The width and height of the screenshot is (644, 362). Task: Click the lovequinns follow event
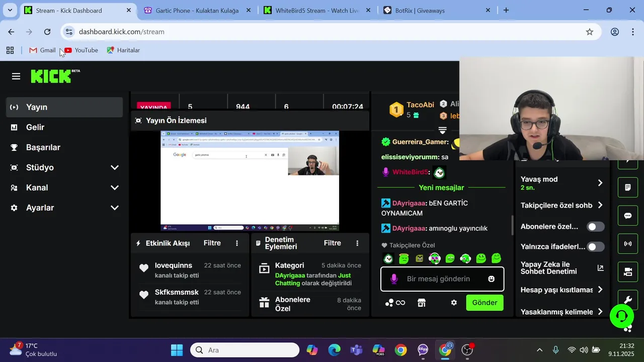tap(190, 270)
